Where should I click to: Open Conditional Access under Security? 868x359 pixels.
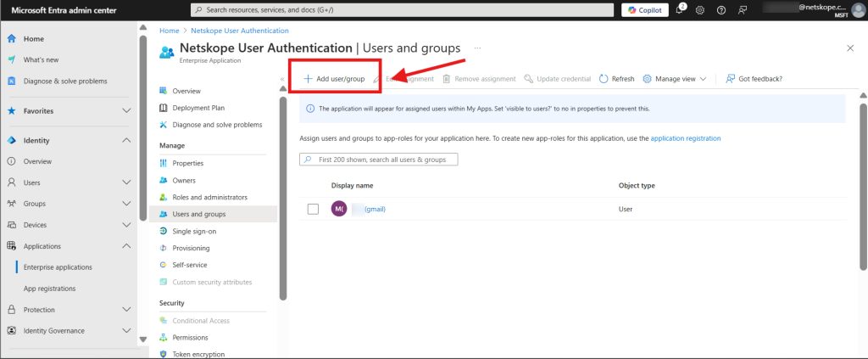pyautogui.click(x=201, y=321)
